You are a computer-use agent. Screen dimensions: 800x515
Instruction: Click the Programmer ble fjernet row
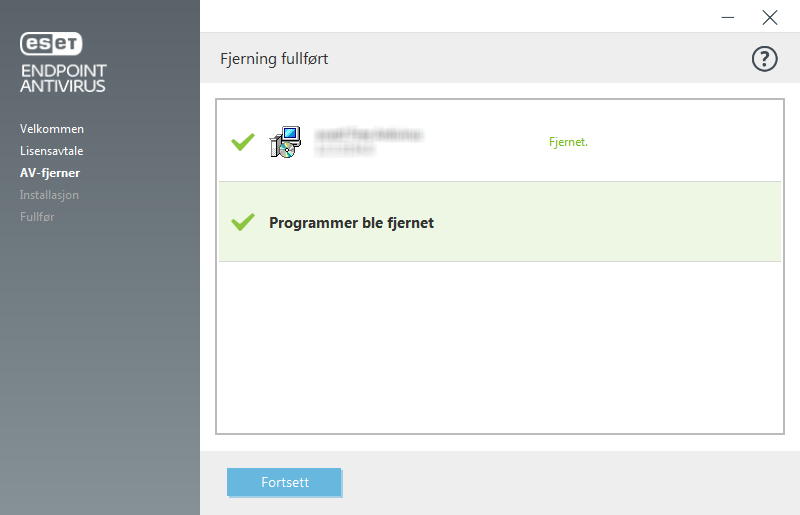[x=500, y=222]
